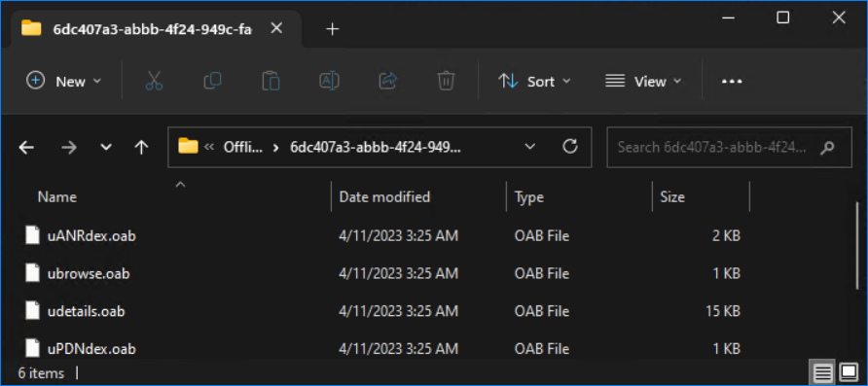Click date modified of udetails.oab row

click(399, 311)
